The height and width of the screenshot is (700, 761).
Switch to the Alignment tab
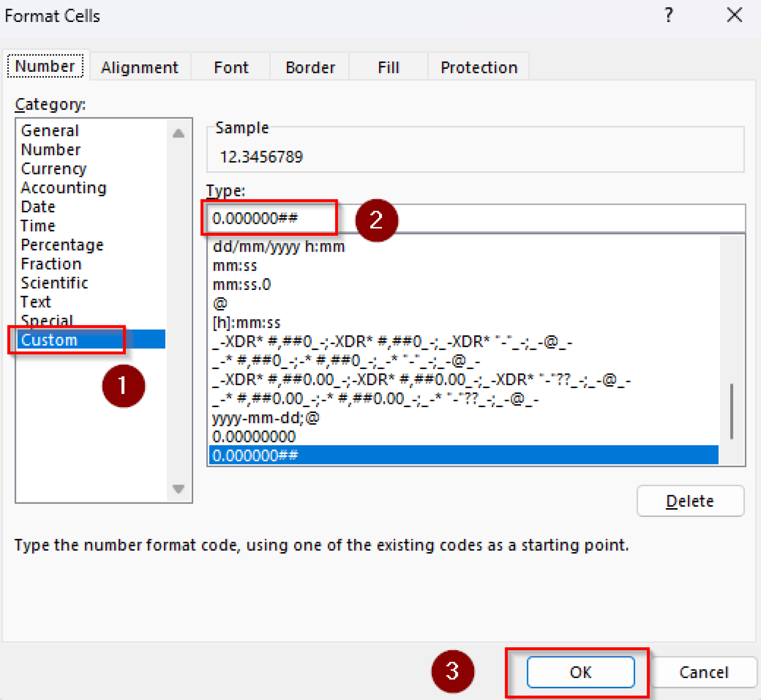[140, 67]
